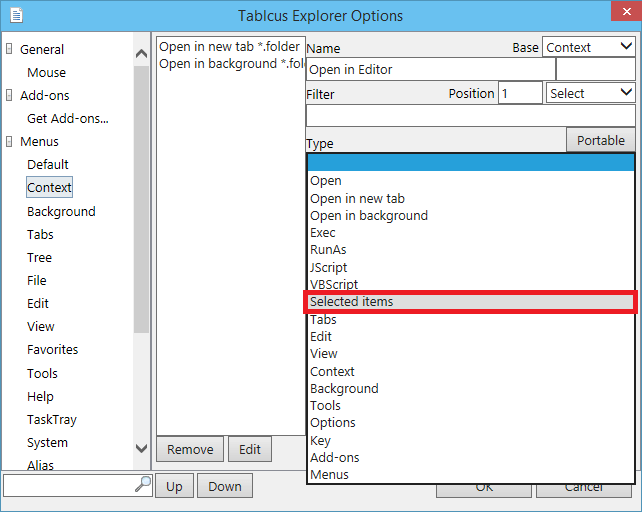Open Get Add-ons... in the tree
Viewport: 642px width, 512px height.
(x=68, y=118)
